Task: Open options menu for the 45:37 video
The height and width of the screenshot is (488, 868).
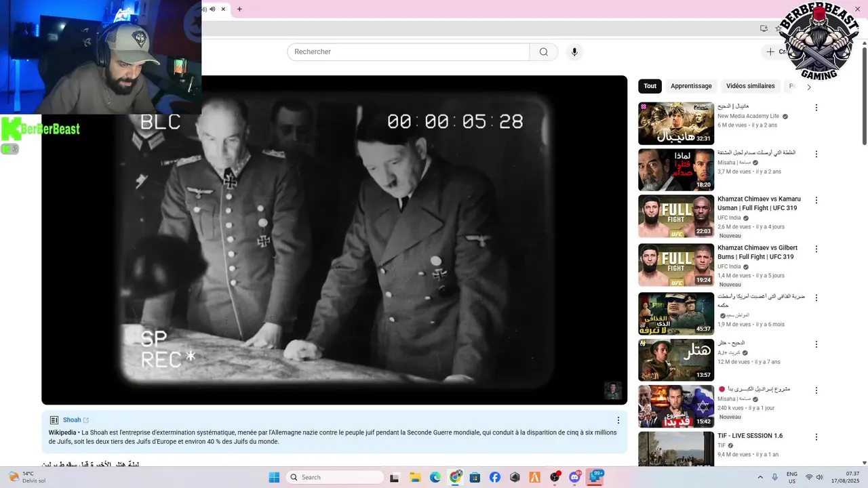Action: 816,298
